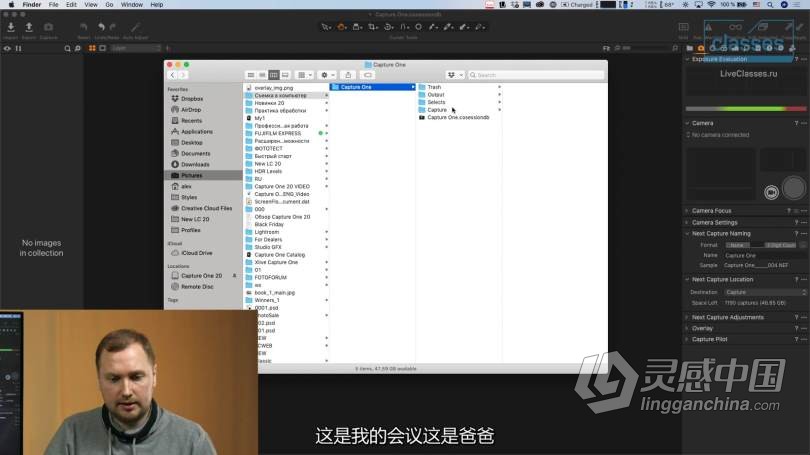Select the rotate/straighten cursor tool

(388, 27)
